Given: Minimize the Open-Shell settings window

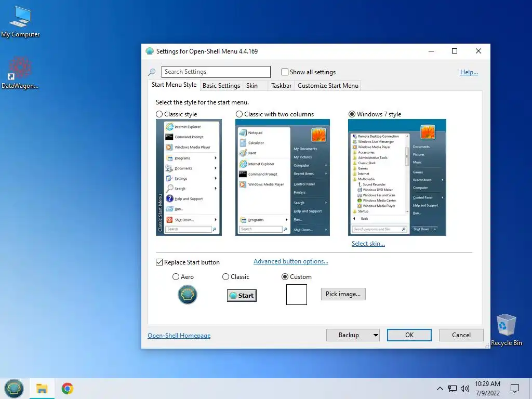Looking at the screenshot, I should click(x=431, y=51).
